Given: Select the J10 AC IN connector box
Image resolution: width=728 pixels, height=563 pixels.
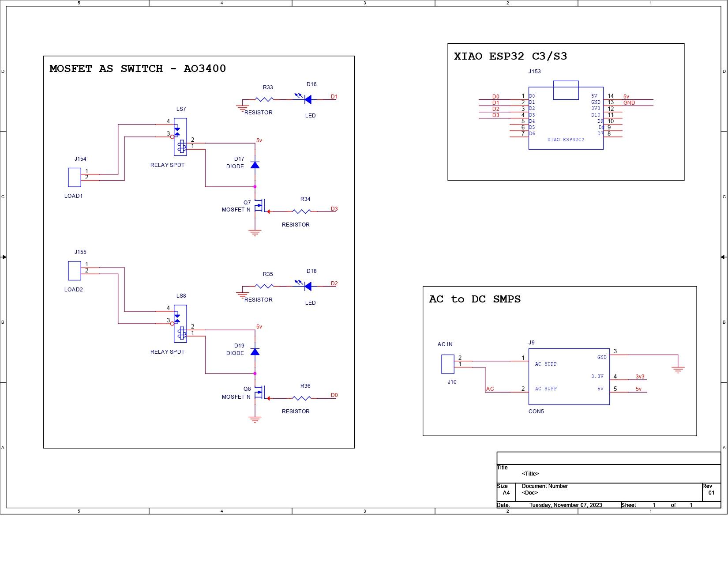Looking at the screenshot, I should 448,364.
